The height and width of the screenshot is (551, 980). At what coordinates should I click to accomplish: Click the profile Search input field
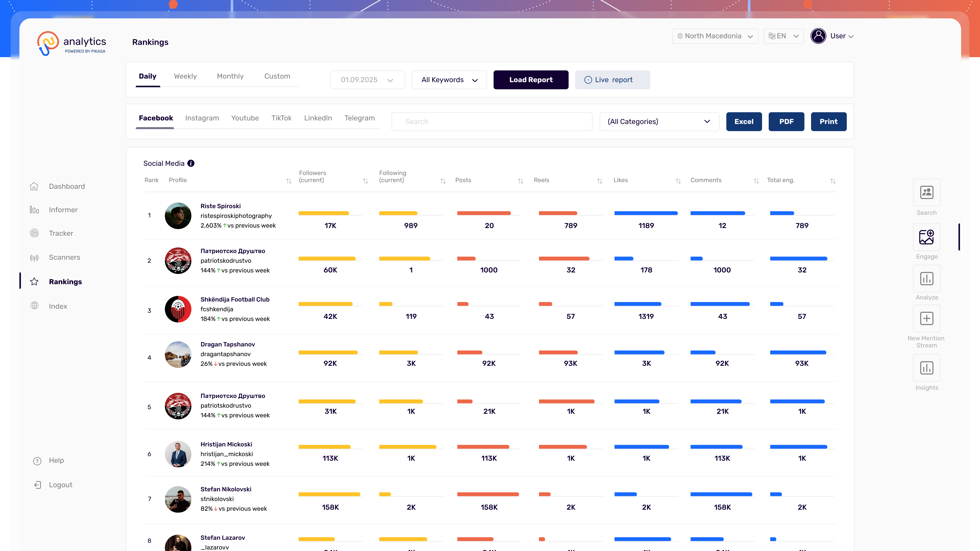[492, 122]
